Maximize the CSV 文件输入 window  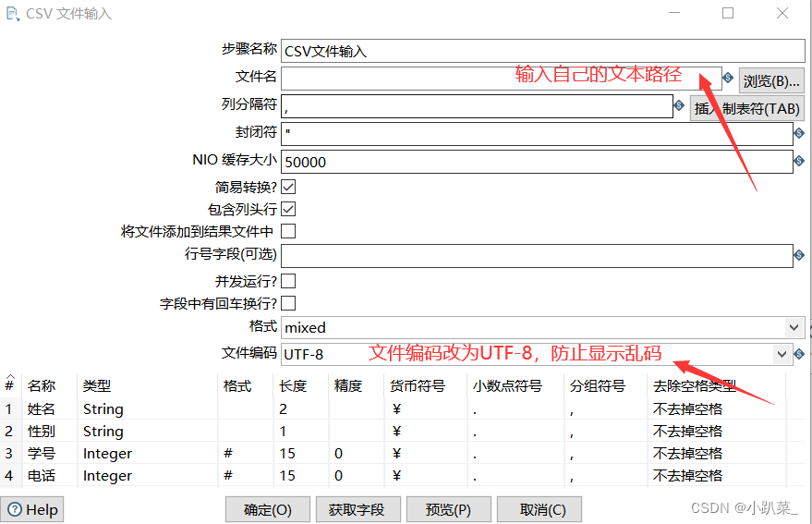728,13
